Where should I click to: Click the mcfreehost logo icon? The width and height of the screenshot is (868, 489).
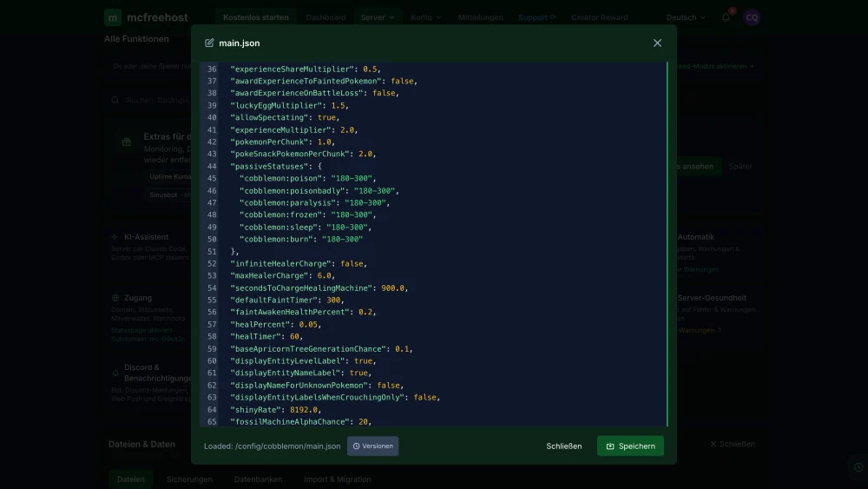click(x=112, y=17)
